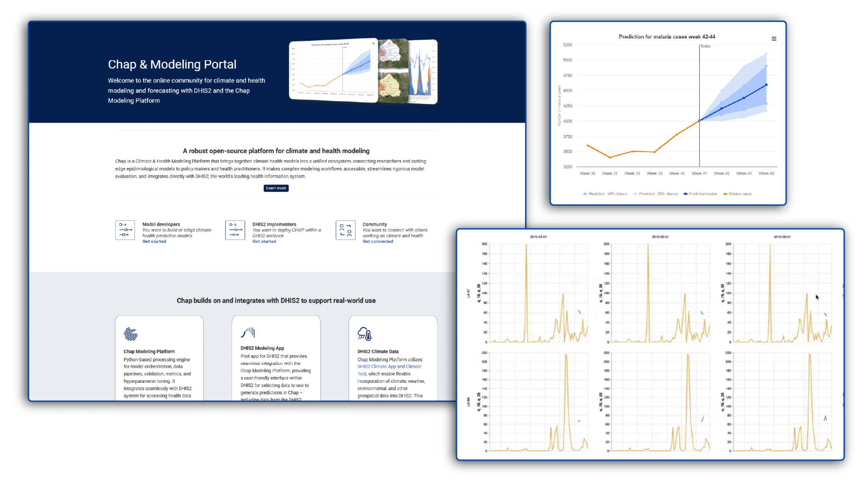Click the 'DHIS2 Implementers' heading
The width and height of the screenshot is (868, 484).
pos(274,224)
